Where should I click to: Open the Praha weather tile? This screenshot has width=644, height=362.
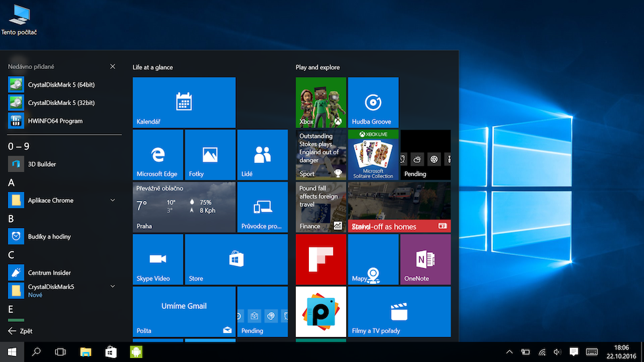(184, 206)
